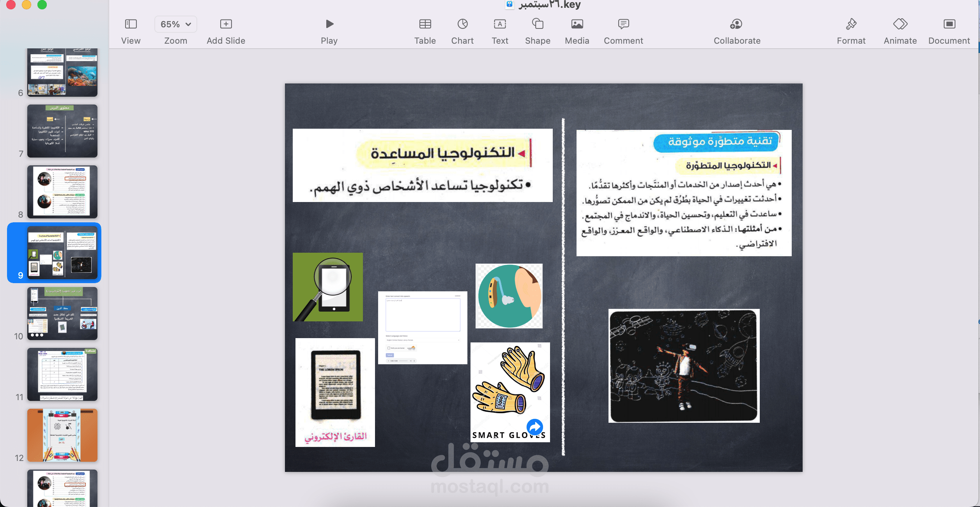Insert a Table from toolbar
Screen dimensions: 980x507
point(425,24)
